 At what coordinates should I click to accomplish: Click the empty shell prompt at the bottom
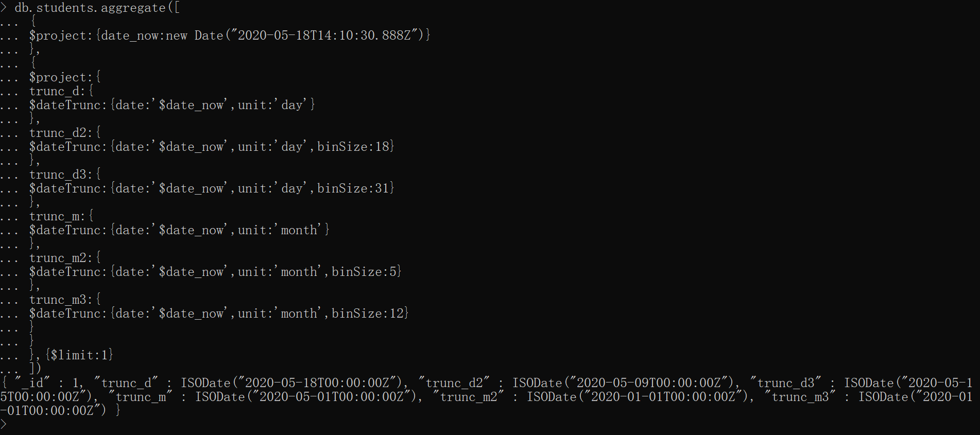(4, 424)
